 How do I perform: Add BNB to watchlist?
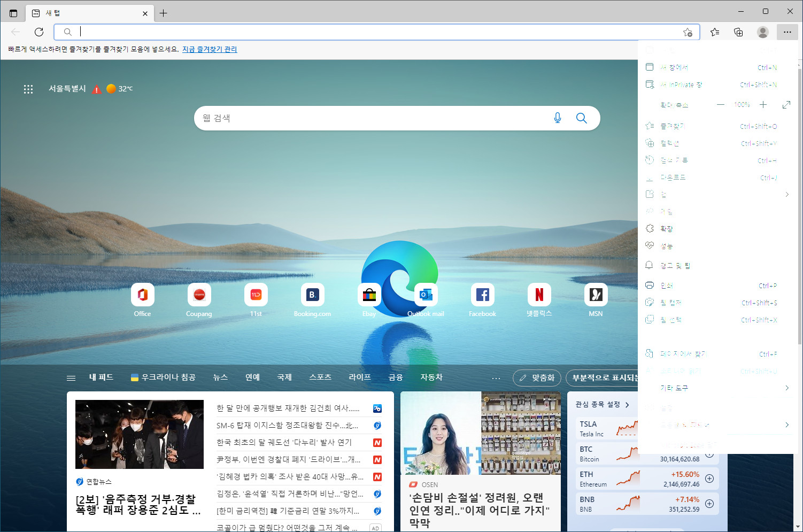[x=709, y=504]
